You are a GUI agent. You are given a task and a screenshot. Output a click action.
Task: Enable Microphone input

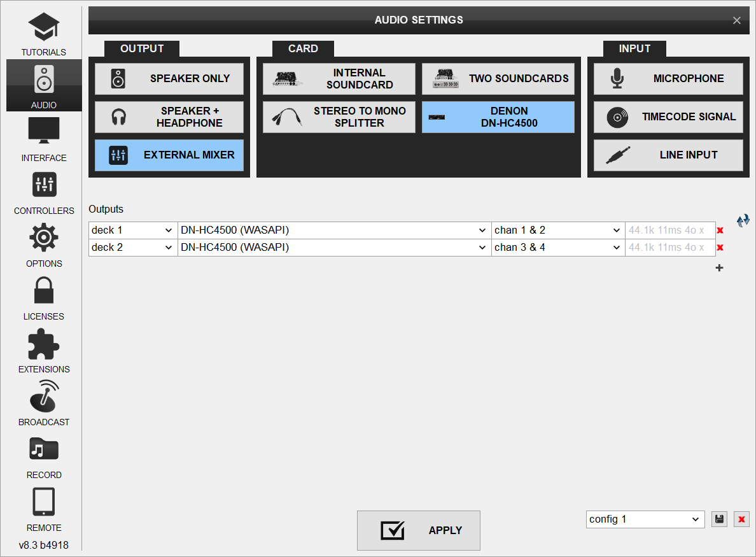668,78
